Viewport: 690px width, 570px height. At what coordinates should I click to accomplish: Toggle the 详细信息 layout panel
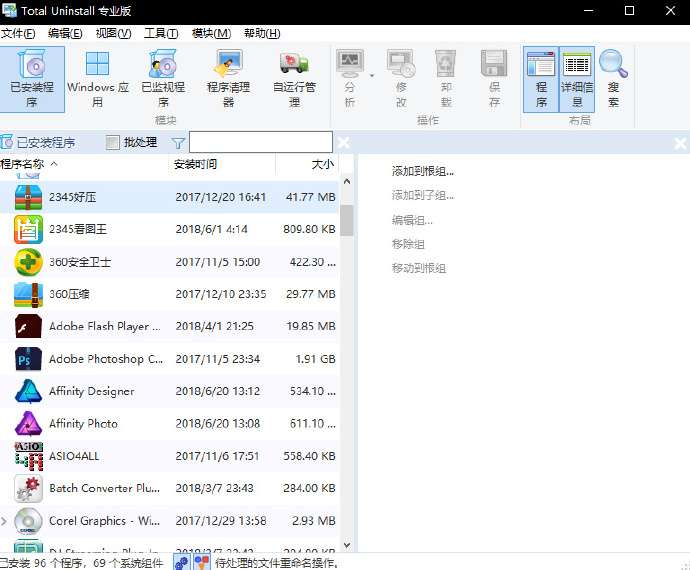(577, 78)
